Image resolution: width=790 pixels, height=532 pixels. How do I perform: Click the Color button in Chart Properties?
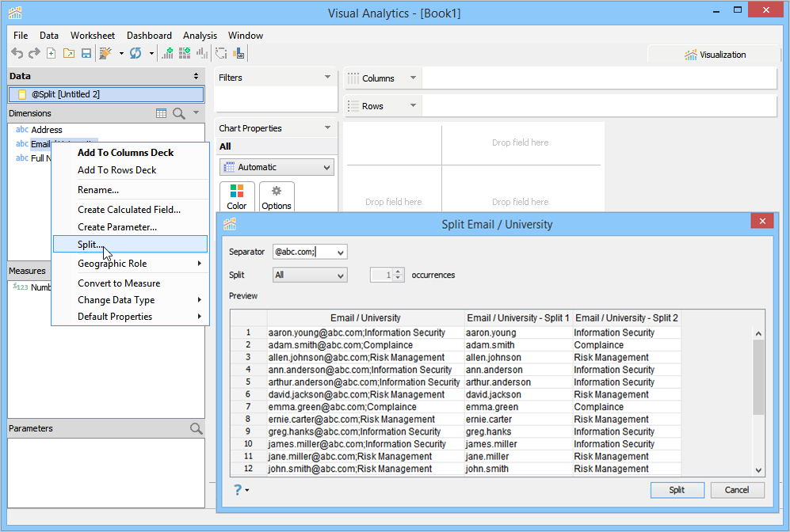[237, 197]
